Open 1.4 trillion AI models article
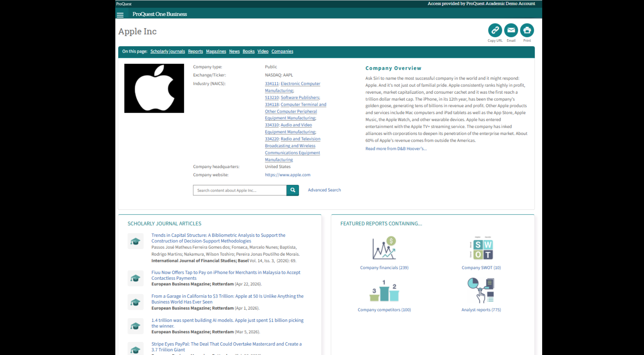Viewport: 644px width, 355px height. tap(227, 323)
